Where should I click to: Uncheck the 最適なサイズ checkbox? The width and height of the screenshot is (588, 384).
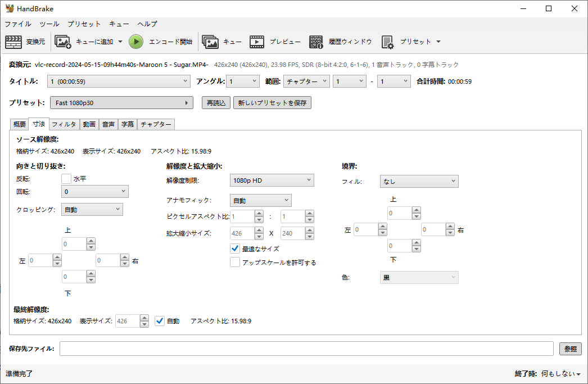tap(236, 249)
